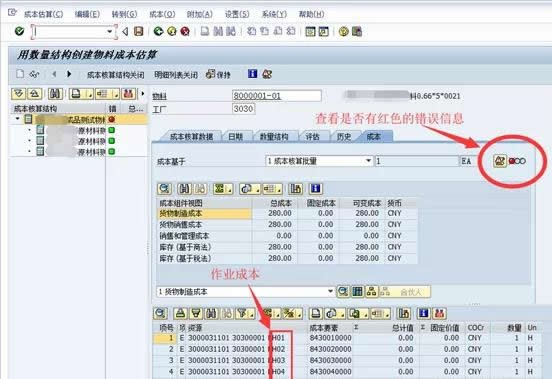Click the Create blank page icon
The height and width of the screenshot is (379, 552).
[x=20, y=74]
